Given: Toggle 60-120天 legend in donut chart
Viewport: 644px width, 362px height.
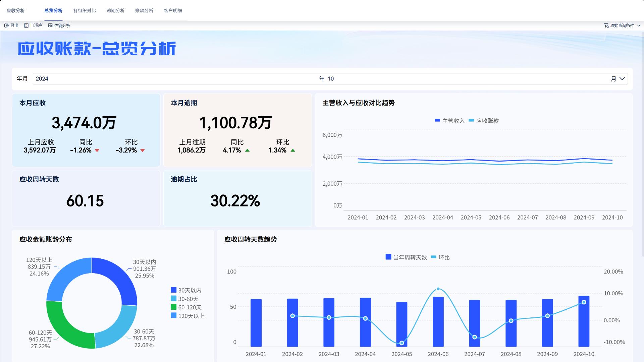Looking at the screenshot, I should click(173, 307).
